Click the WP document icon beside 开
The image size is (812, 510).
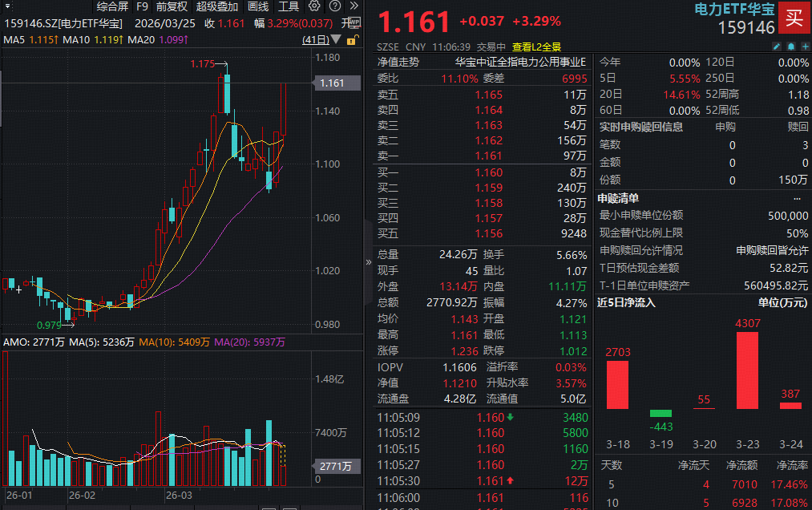click(x=355, y=22)
